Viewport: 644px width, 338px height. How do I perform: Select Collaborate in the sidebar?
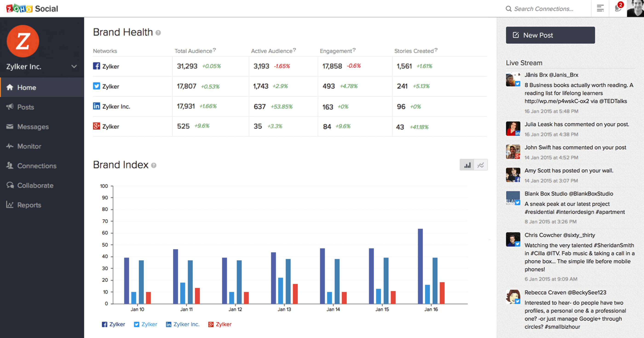pos(35,185)
